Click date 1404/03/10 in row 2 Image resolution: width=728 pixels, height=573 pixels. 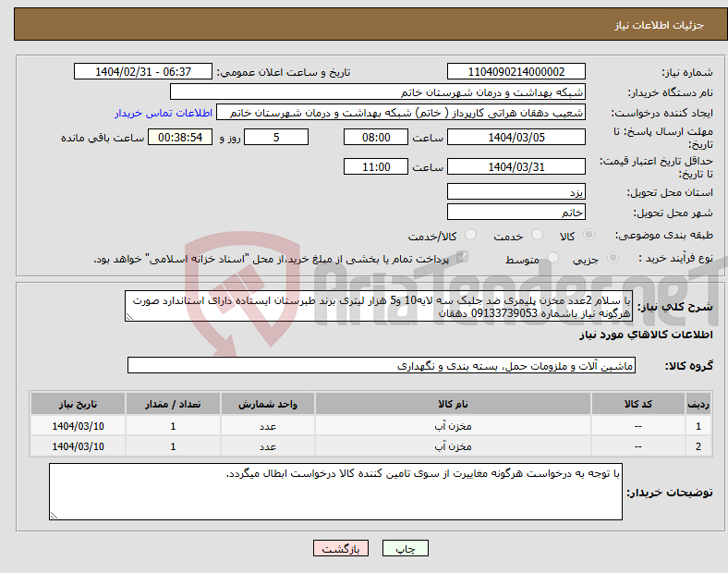coord(78,446)
